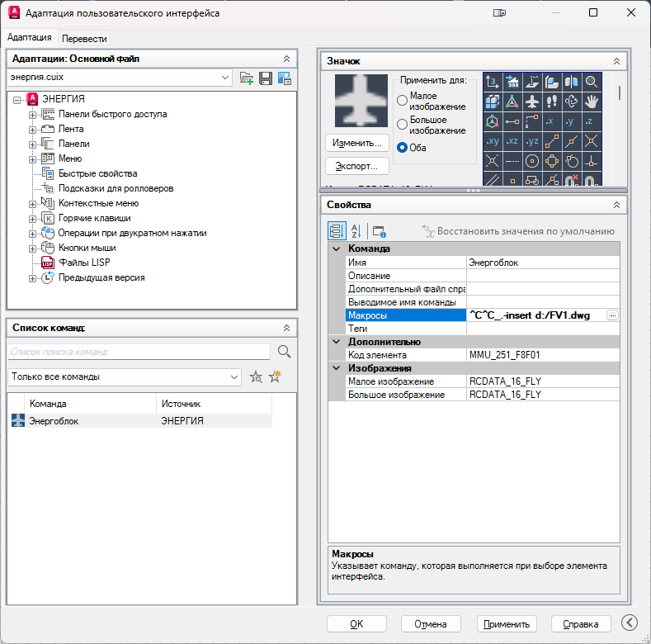Screen dimensions: 651x644
Task: Expand the Меню tree node
Action: click(x=32, y=159)
